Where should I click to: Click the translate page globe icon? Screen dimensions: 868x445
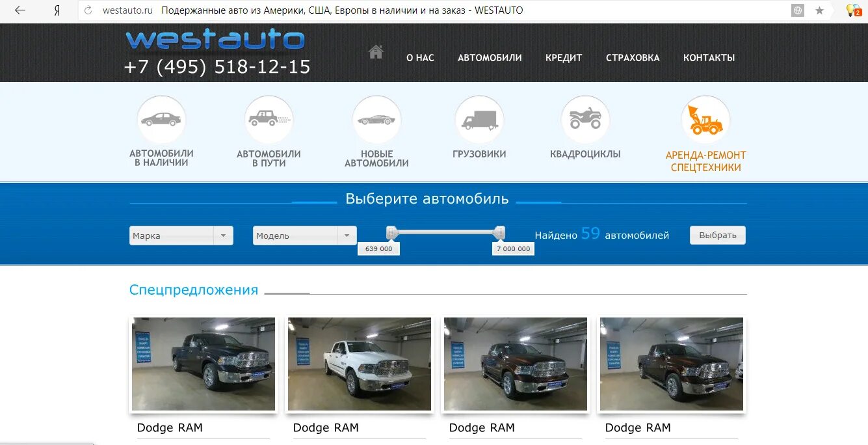[x=798, y=10]
